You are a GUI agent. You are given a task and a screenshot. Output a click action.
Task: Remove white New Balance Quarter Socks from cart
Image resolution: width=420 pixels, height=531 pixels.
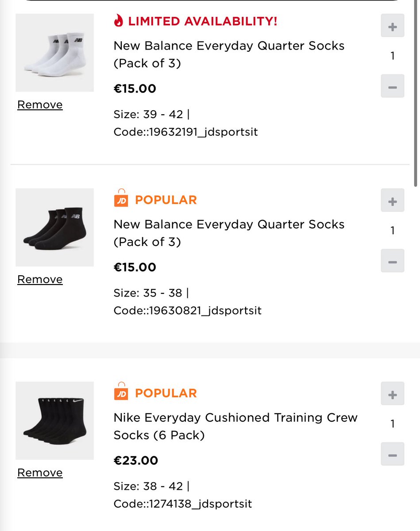coord(40,105)
